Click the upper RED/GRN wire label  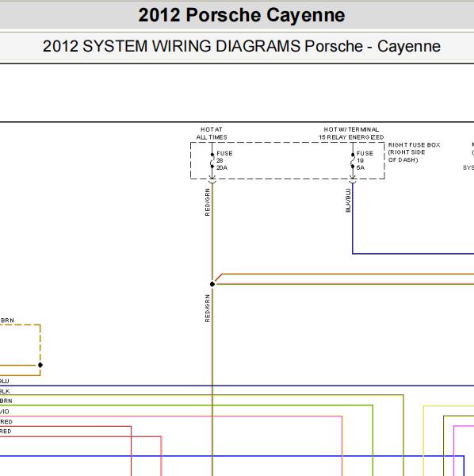coord(208,202)
